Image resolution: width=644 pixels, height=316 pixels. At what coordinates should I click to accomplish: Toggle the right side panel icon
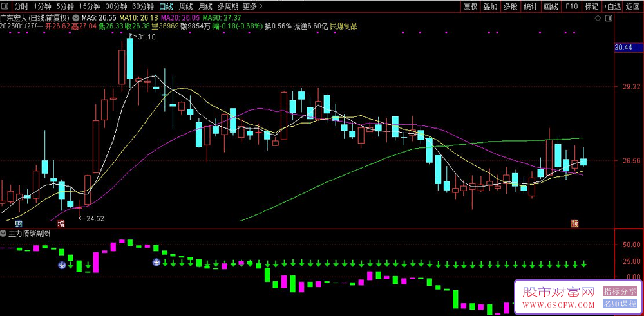point(609,19)
